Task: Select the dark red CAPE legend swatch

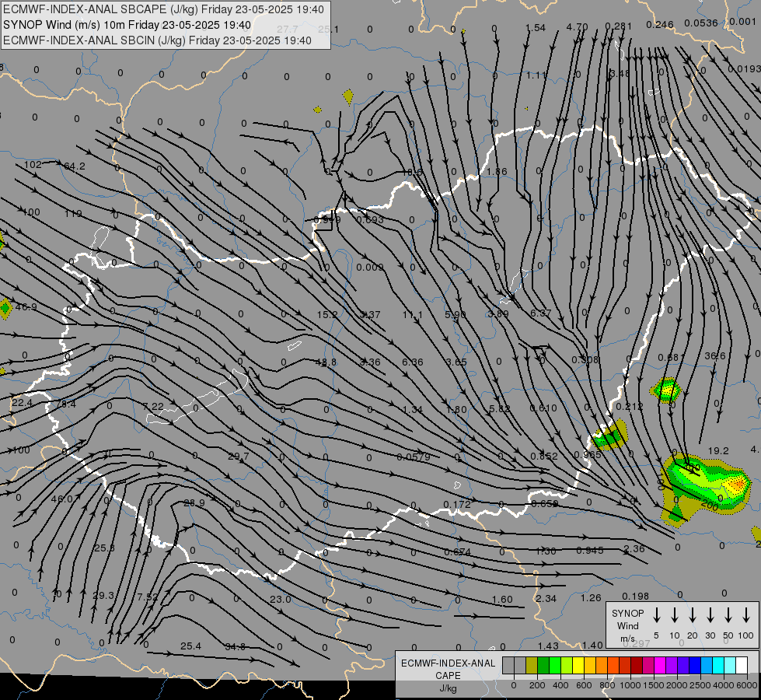Action: click(637, 666)
